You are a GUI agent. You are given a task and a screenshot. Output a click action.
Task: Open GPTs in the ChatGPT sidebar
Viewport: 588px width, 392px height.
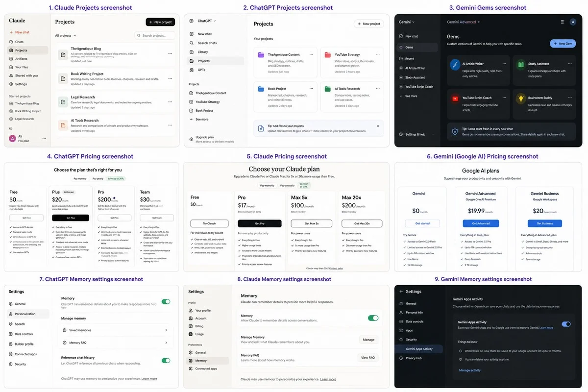[201, 70]
